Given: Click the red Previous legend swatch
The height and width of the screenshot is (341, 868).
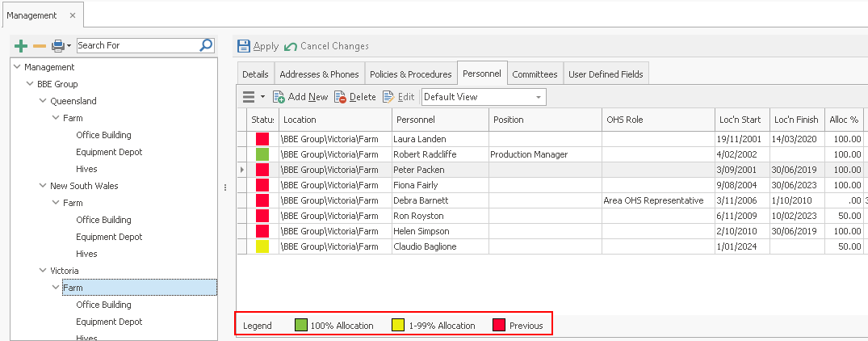Looking at the screenshot, I should pyautogui.click(x=499, y=326).
